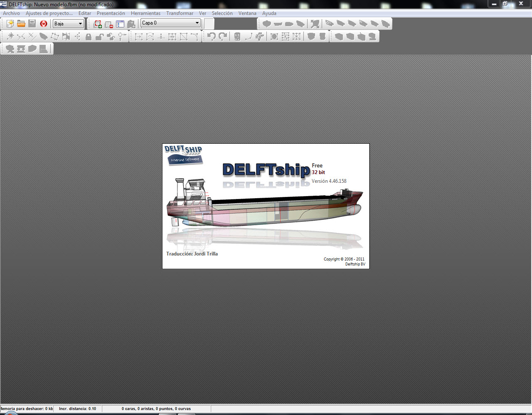Click the lock points padlock icon
This screenshot has height=415, width=532.
[x=89, y=37]
